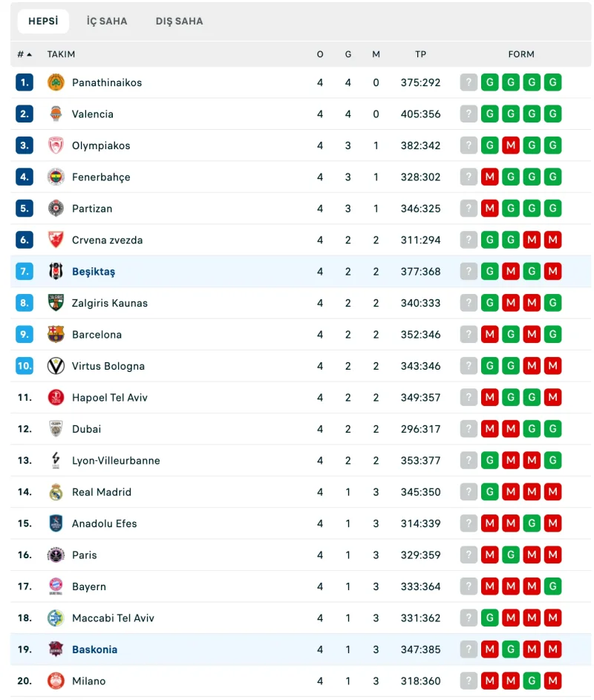594x700 pixels.
Task: Open the Anadolu Efes team link
Action: point(105,523)
